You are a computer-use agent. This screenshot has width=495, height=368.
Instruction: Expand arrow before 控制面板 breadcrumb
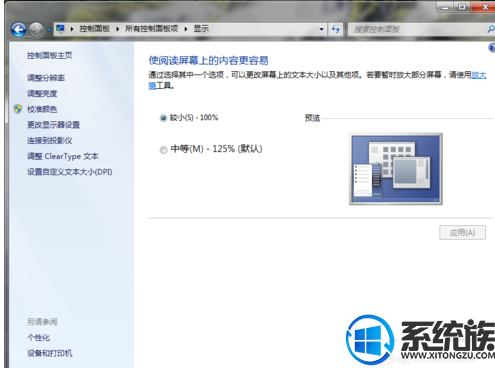coord(72,29)
